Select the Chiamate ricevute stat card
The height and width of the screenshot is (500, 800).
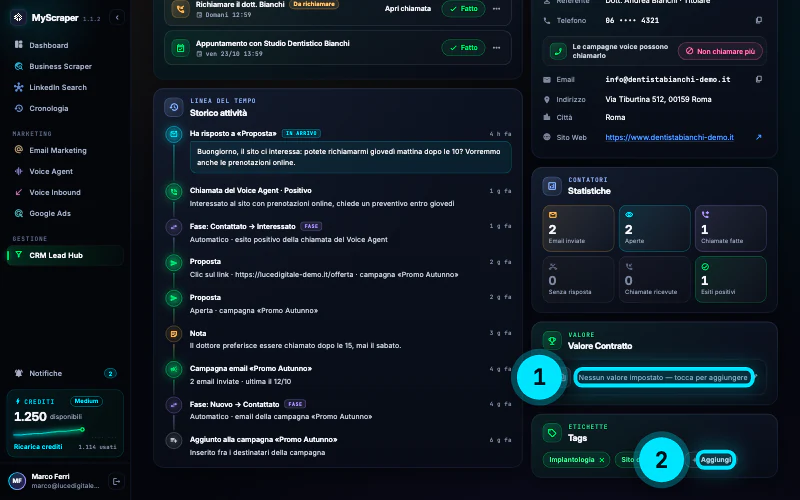(655, 279)
